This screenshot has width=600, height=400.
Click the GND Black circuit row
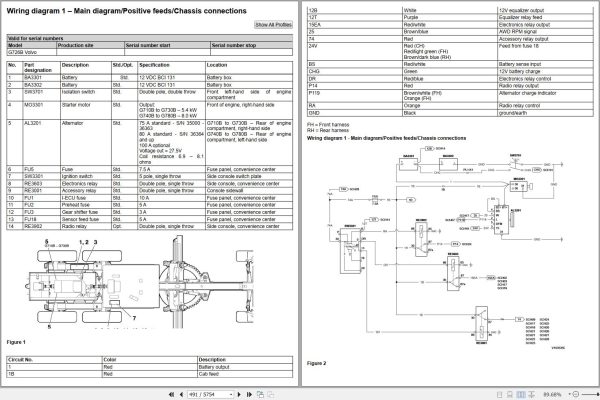coord(450,113)
